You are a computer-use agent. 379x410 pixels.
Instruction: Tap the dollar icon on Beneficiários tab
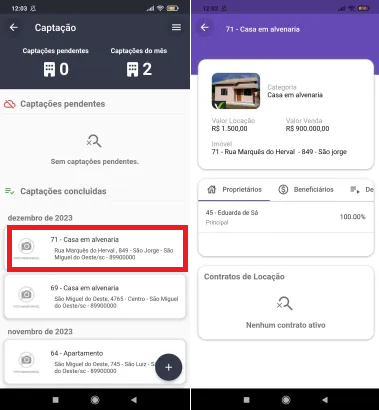[283, 190]
